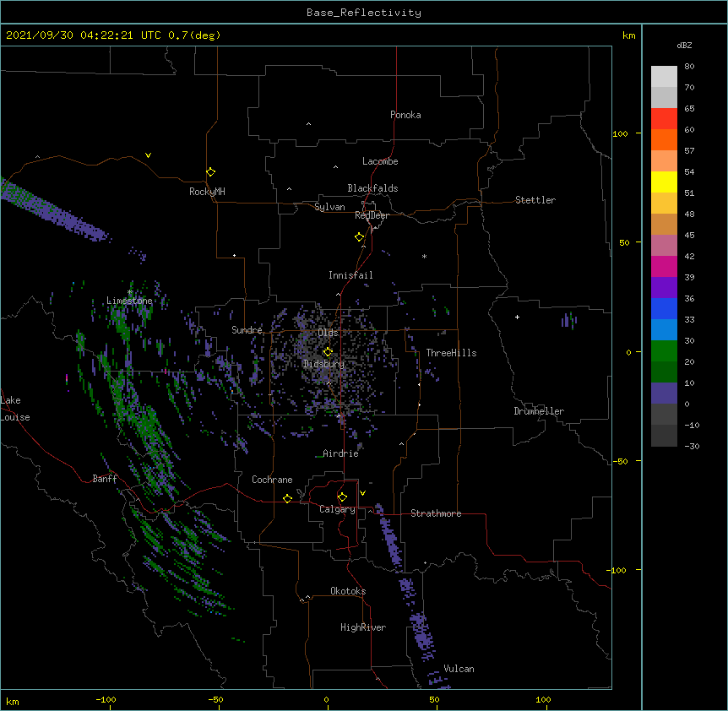Screen dimensions: 728x711
Task: Select the Banff label
Action: click(105, 479)
